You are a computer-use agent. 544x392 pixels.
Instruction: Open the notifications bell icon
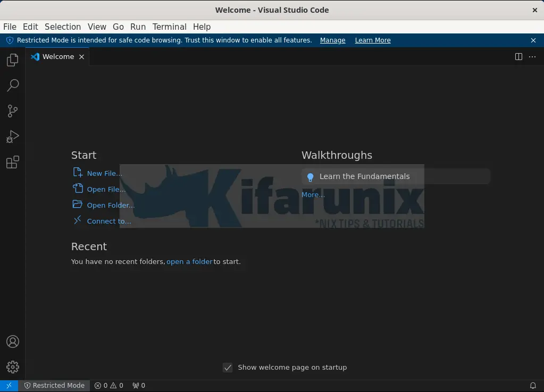coord(533,385)
